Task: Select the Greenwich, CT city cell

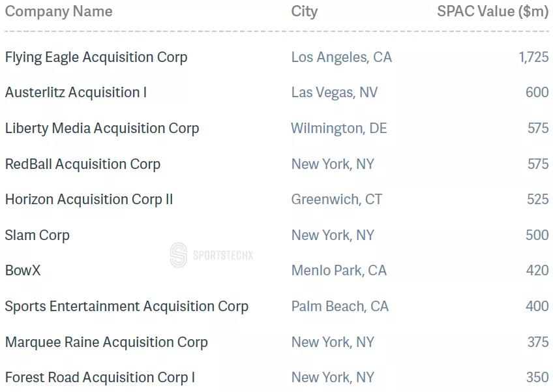Action: 336,200
